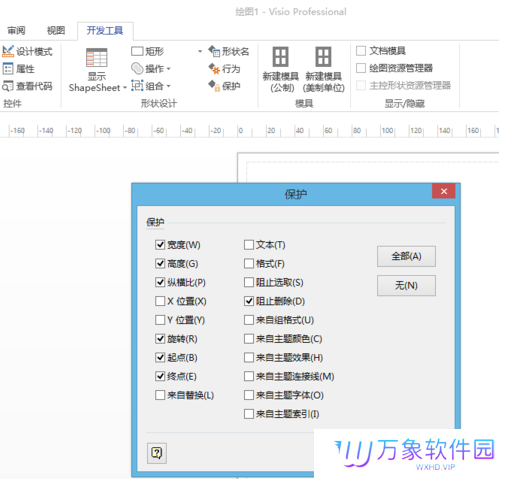Open the Operations (操作) icon

(x=137, y=68)
